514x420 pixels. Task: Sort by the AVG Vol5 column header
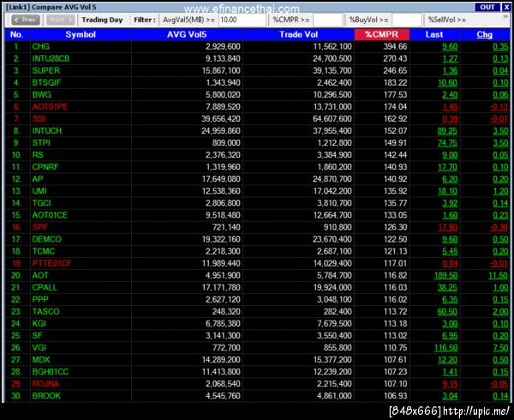click(x=187, y=34)
